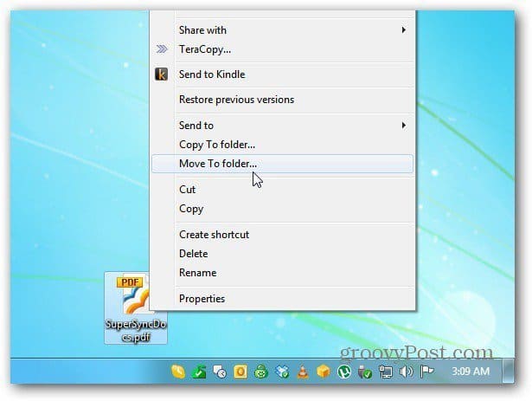532x401 pixels.
Task: Open the Dropbox tray icon
Action: point(282,372)
